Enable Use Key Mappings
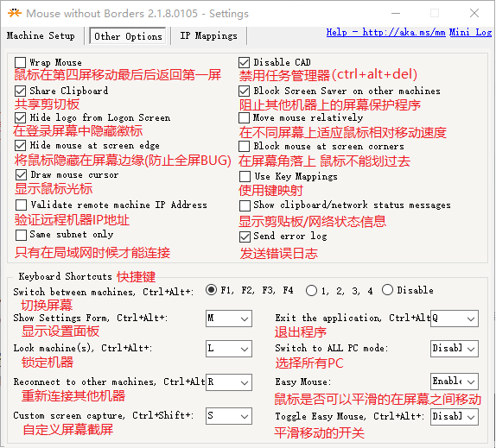The height and width of the screenshot is (448, 496). (245, 176)
